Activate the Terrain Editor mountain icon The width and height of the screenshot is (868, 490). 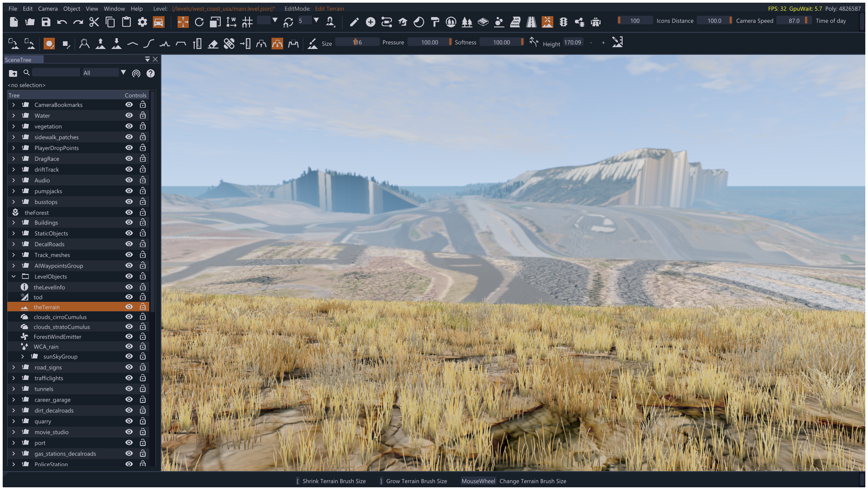coord(548,22)
